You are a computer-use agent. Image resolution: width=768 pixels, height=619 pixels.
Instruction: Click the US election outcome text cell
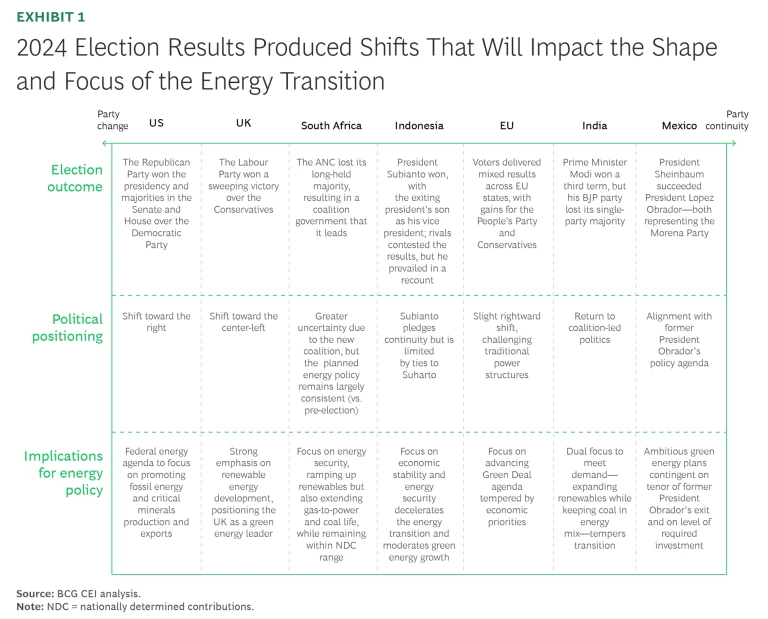click(x=156, y=202)
